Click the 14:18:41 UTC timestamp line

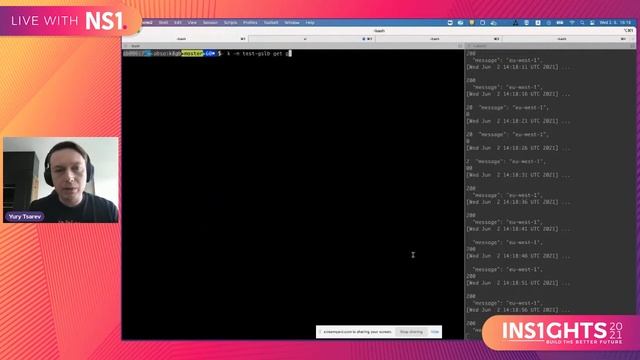click(518, 229)
